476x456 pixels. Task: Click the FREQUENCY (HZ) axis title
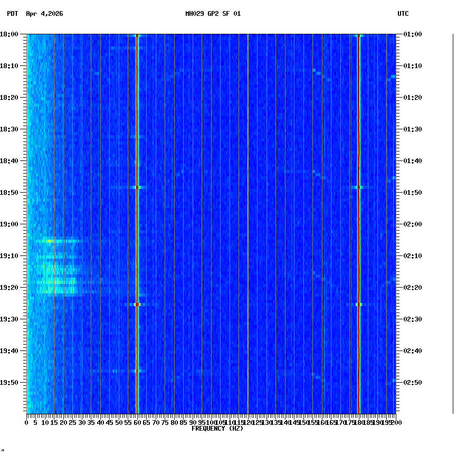(217, 428)
